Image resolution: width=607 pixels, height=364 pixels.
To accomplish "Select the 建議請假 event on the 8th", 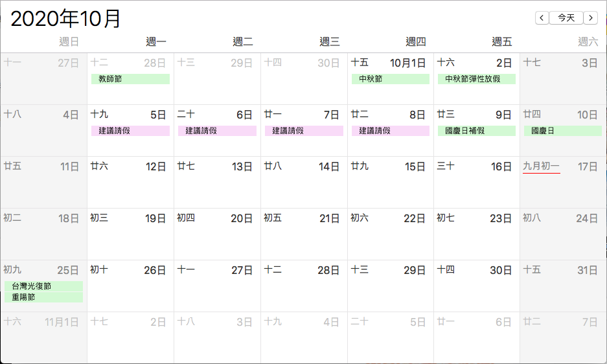I will point(391,131).
